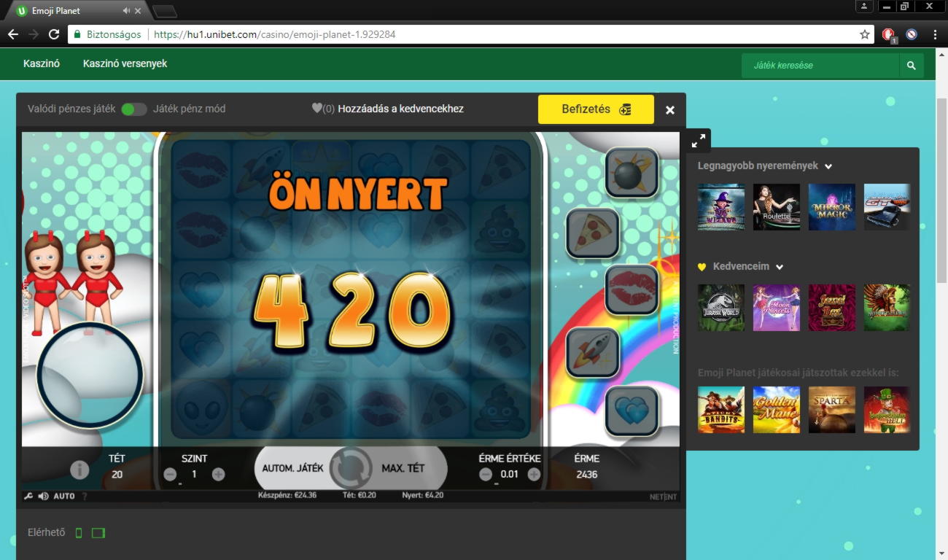Open the red shield extension icon
948x560 pixels.
tap(889, 34)
